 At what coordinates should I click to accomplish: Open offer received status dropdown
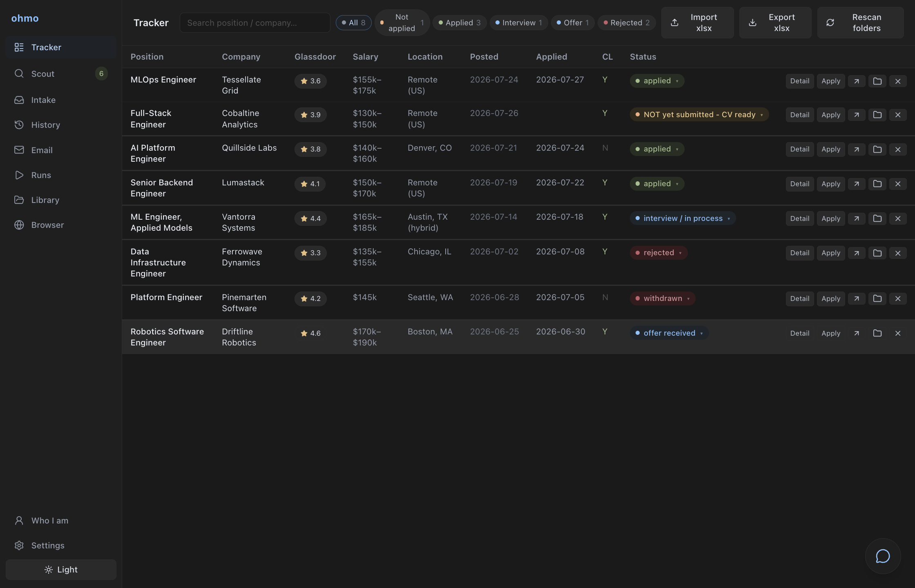click(669, 333)
